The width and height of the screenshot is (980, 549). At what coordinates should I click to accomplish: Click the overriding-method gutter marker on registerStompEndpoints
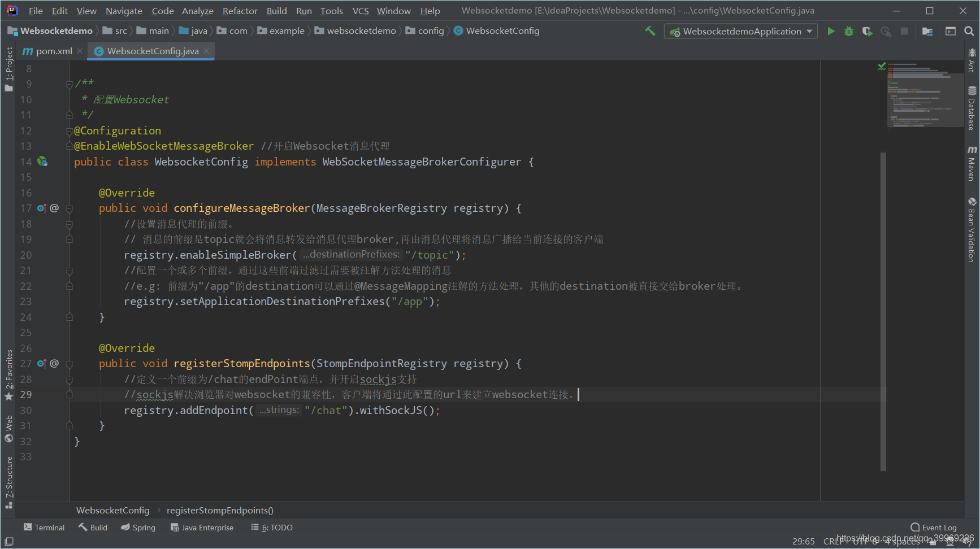[x=41, y=363]
